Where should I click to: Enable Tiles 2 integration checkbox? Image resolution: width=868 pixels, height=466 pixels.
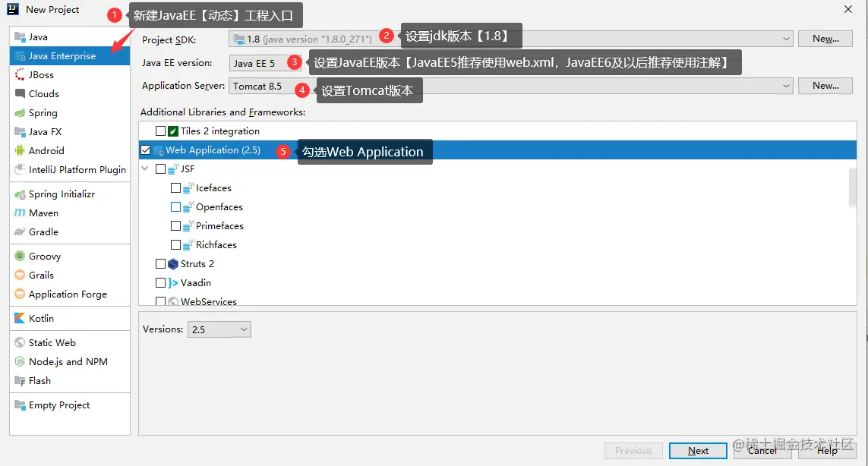click(x=160, y=131)
